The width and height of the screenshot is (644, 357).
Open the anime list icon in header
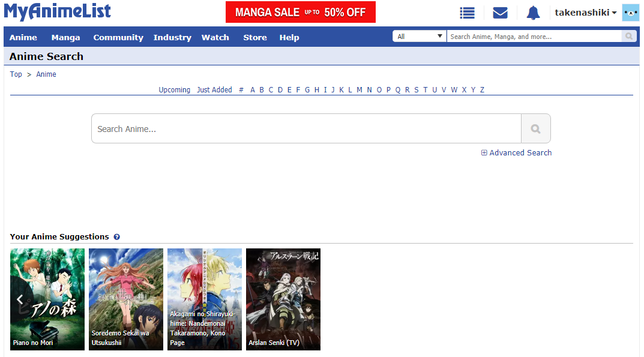(467, 13)
